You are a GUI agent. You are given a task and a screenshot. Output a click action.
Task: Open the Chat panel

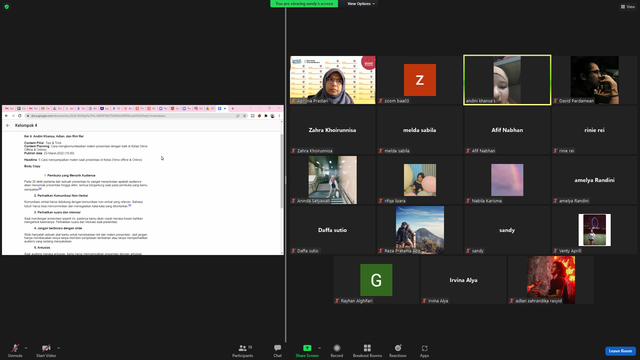[x=278, y=350]
